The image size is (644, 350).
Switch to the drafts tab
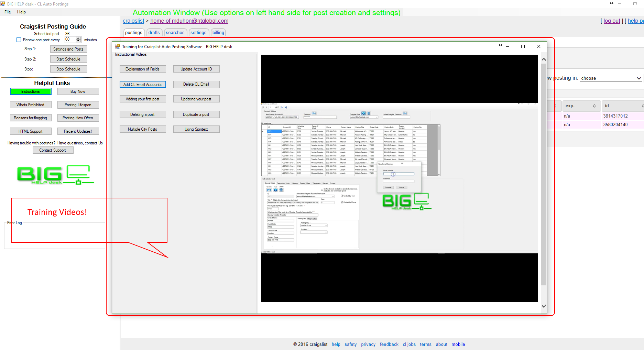154,32
